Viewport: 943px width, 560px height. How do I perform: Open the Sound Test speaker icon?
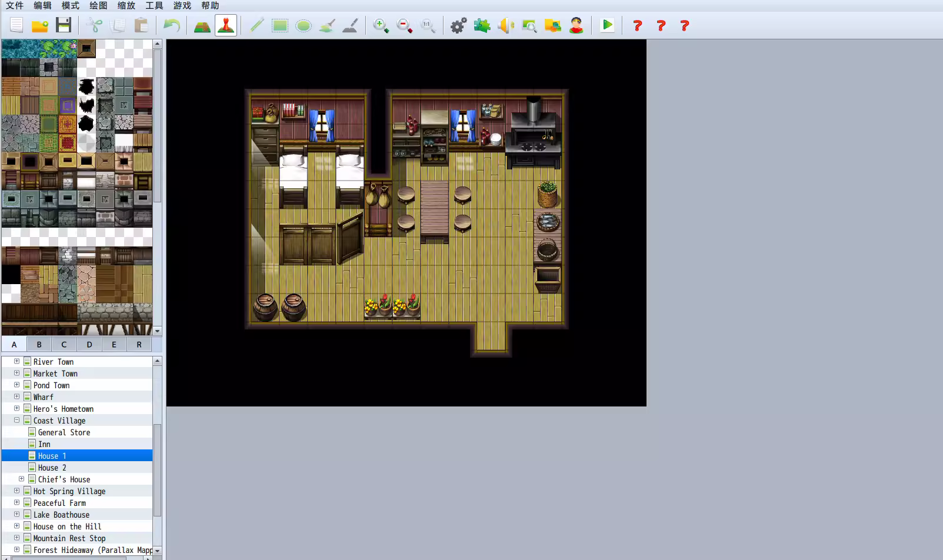point(505,25)
